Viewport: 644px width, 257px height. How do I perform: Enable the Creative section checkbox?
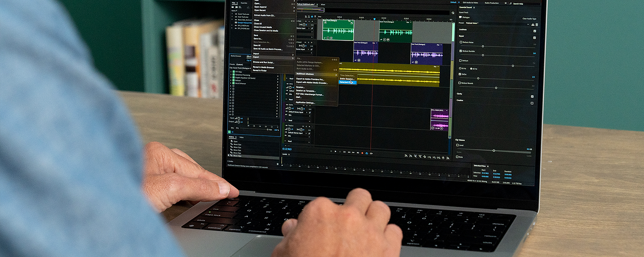click(532, 103)
